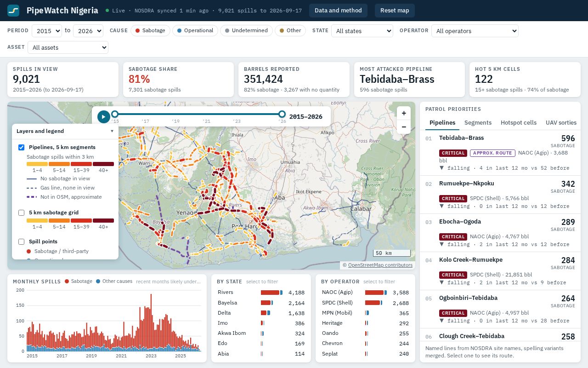Open the period end year dropdown
588x368 pixels.
tap(88, 31)
